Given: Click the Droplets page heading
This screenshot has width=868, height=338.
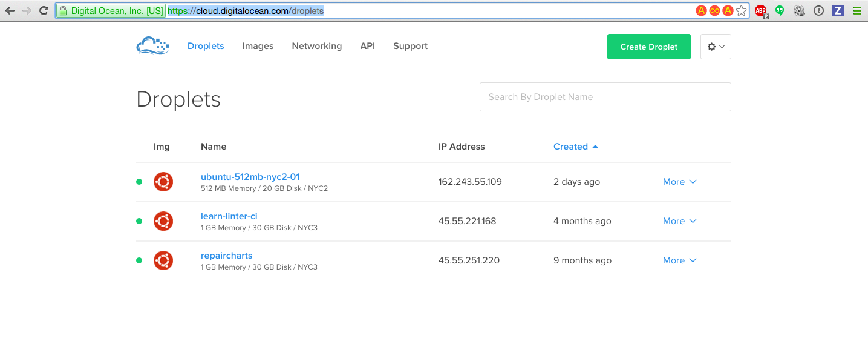Looking at the screenshot, I should [178, 99].
